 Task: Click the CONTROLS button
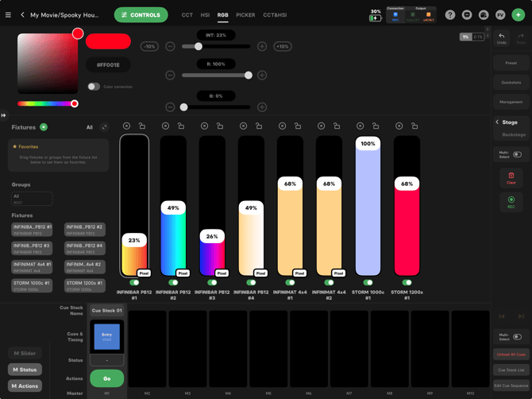pyautogui.click(x=141, y=15)
